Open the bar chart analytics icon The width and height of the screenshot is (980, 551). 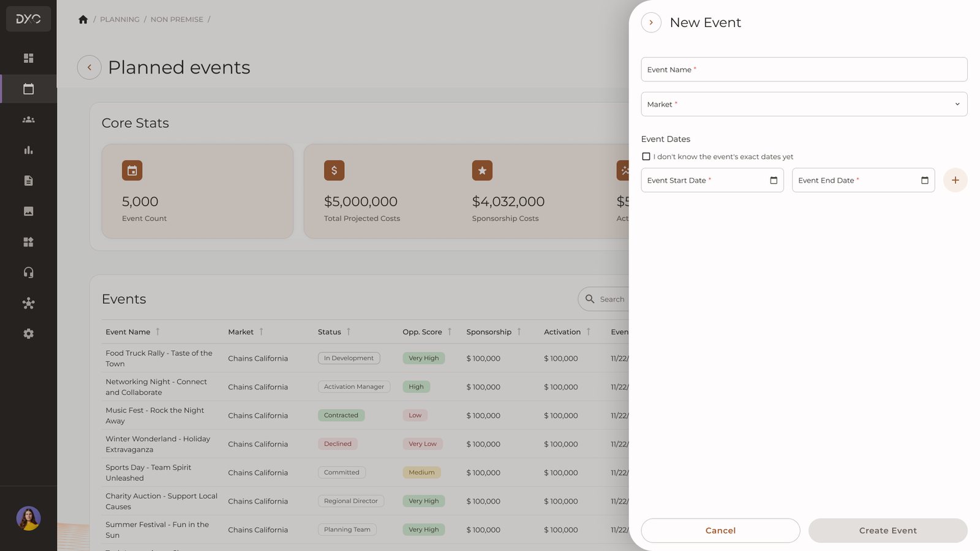click(x=28, y=150)
